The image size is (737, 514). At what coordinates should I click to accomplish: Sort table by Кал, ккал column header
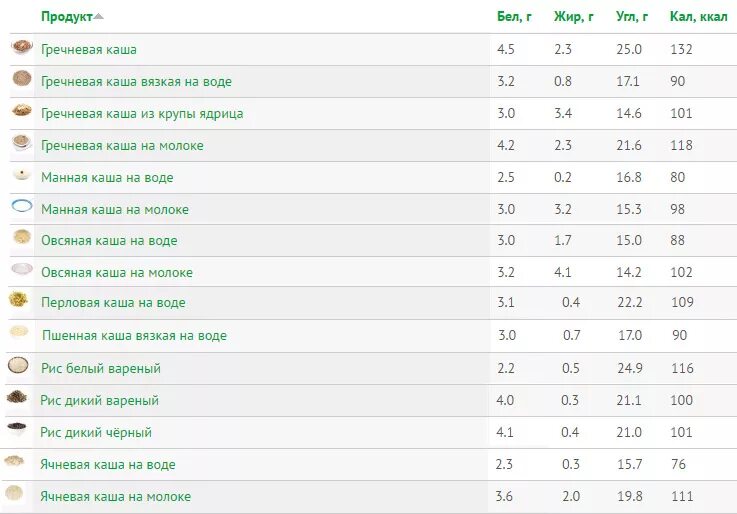pyautogui.click(x=698, y=16)
